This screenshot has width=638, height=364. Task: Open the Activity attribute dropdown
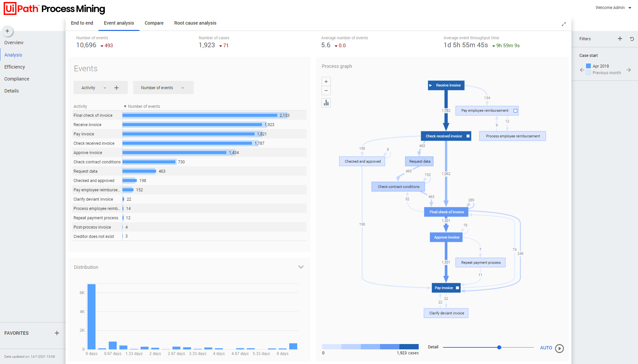105,88
